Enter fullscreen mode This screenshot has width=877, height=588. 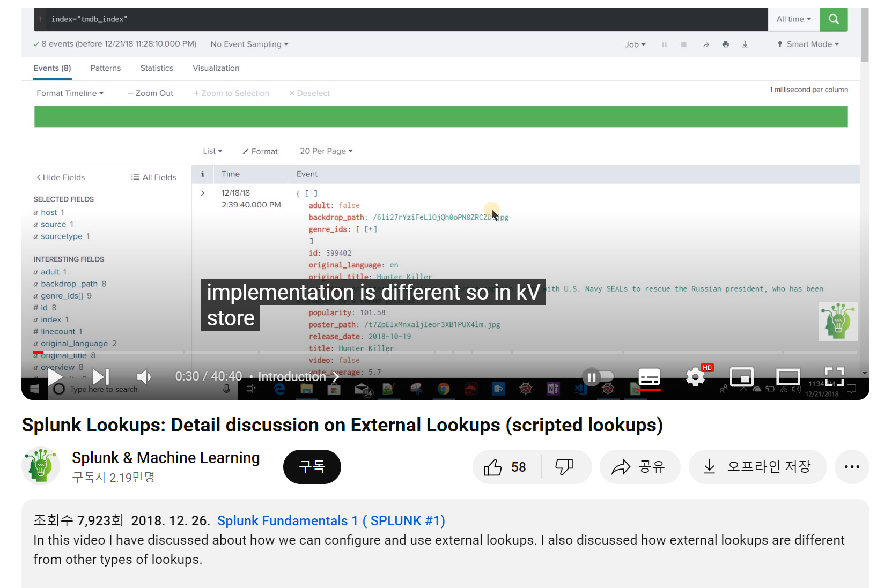click(834, 377)
